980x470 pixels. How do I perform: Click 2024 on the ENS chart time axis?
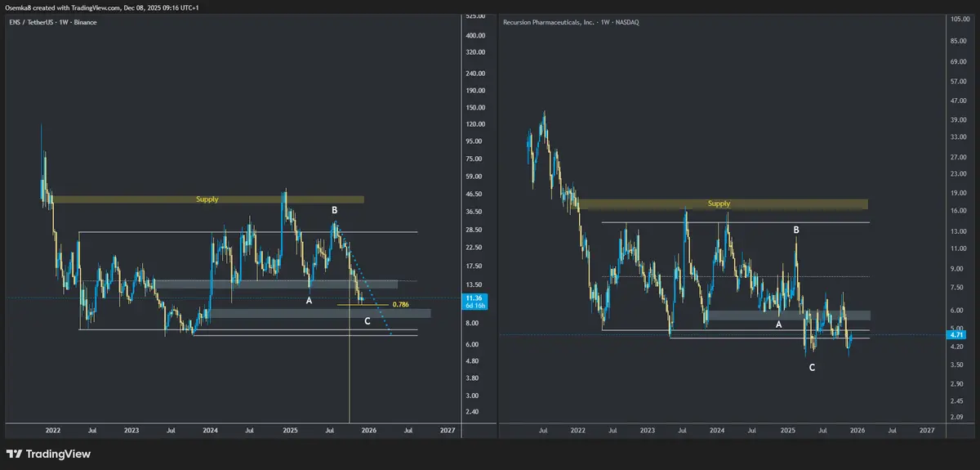[210, 429]
